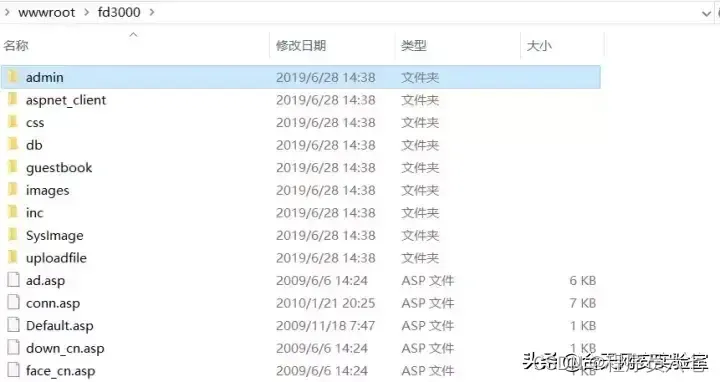Screen dimensions: 720x382
Task: Select the guestbook folder name
Action: (59, 168)
